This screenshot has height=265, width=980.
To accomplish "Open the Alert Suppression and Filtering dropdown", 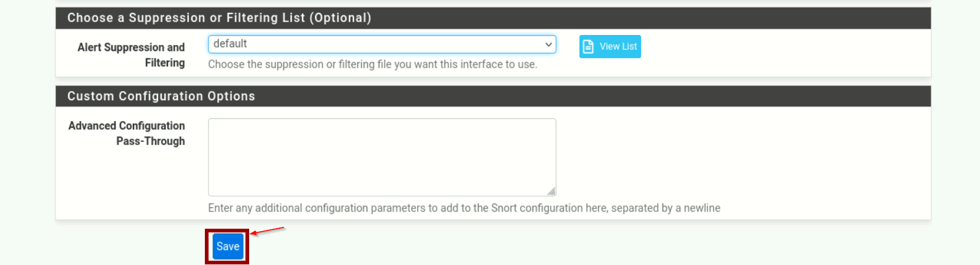I will [381, 44].
